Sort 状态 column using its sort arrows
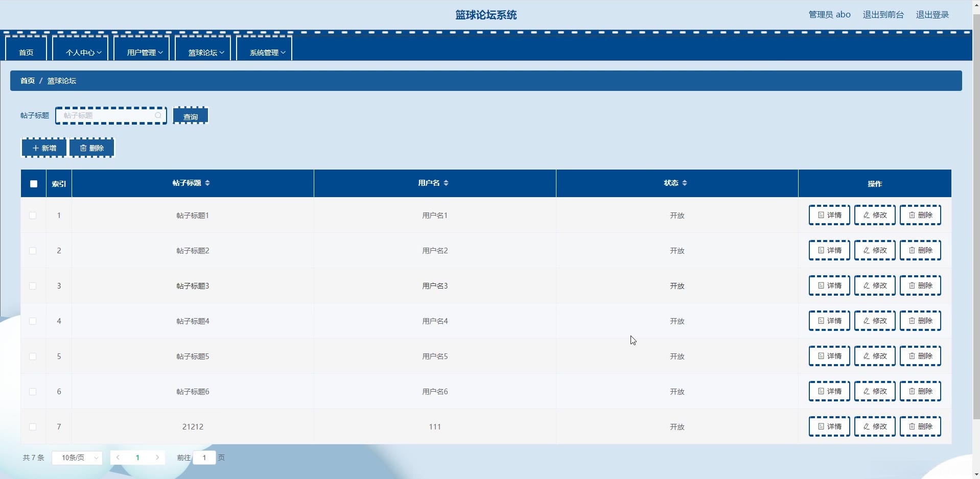The height and width of the screenshot is (479, 980). pos(685,183)
